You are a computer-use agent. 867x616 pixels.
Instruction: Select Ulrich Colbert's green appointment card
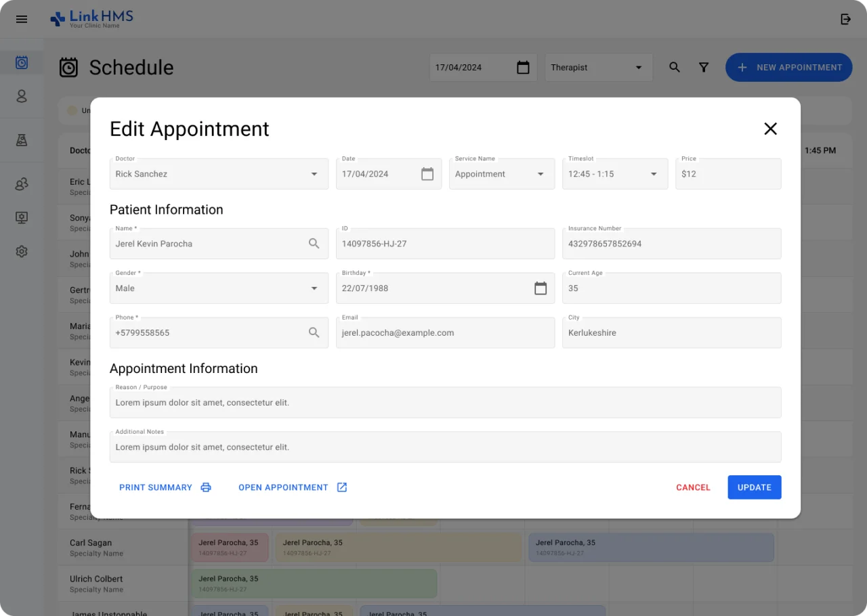pyautogui.click(x=314, y=584)
